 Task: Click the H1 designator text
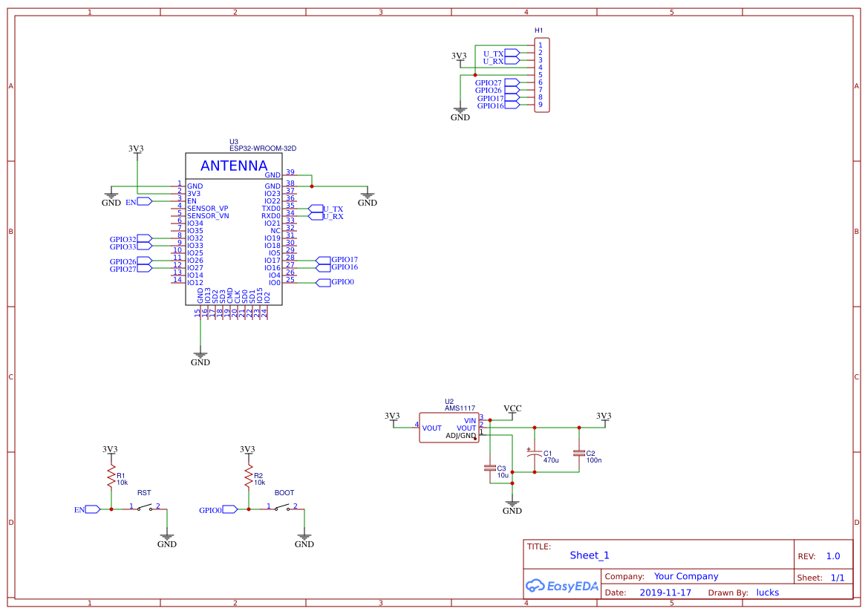click(538, 30)
